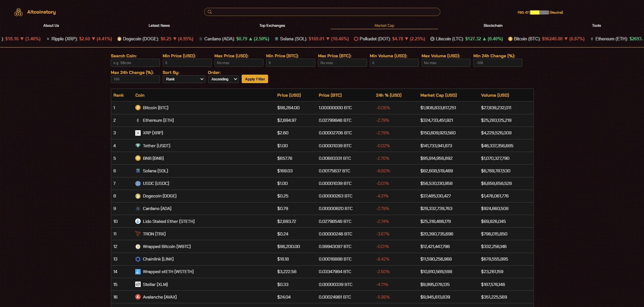The height and width of the screenshot is (307, 644).
Task: Click the Volume (USD) column header
Action: click(x=495, y=95)
